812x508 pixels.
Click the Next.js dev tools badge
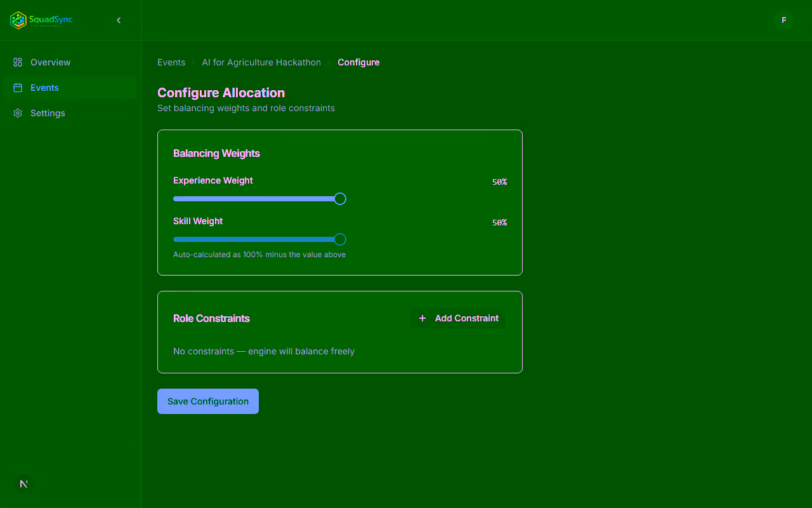(24, 484)
